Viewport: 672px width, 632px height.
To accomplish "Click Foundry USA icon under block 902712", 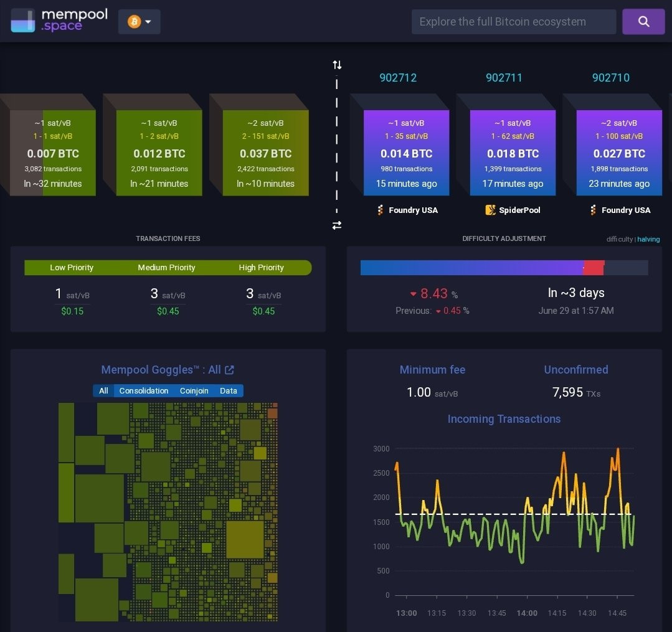I will 380,210.
